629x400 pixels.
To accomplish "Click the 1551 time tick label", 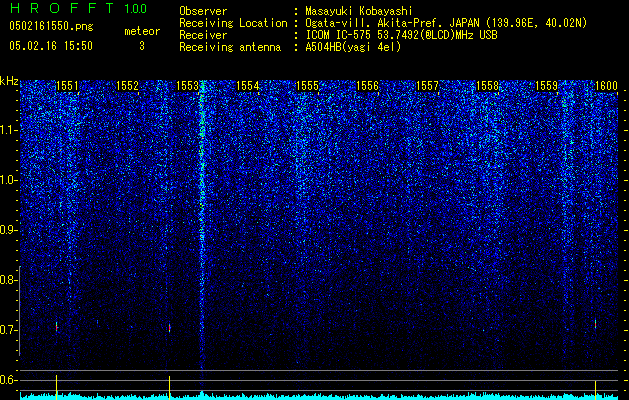I will click(x=67, y=86).
